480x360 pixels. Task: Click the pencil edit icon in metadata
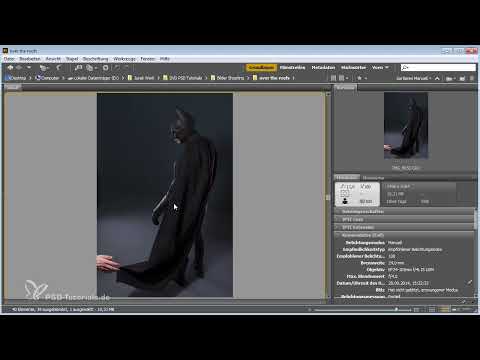pos(470,282)
